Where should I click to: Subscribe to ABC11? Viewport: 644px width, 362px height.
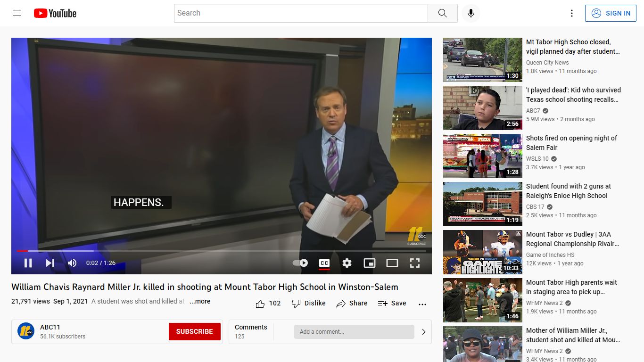tap(195, 331)
